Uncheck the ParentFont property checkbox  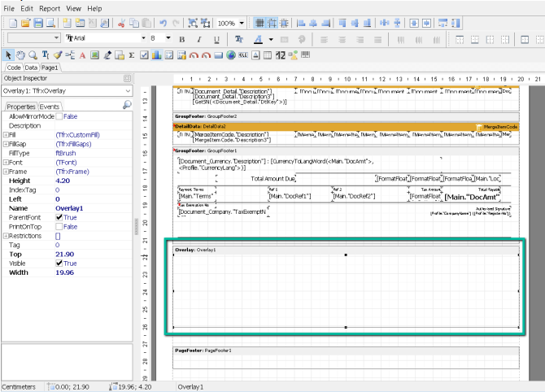coord(58,217)
